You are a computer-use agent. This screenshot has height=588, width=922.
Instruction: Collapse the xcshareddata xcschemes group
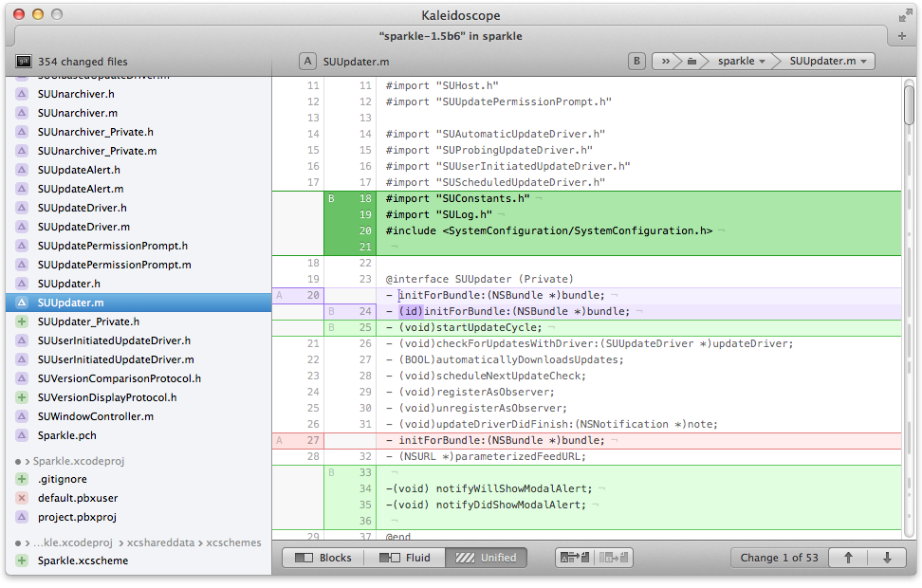coord(27,543)
